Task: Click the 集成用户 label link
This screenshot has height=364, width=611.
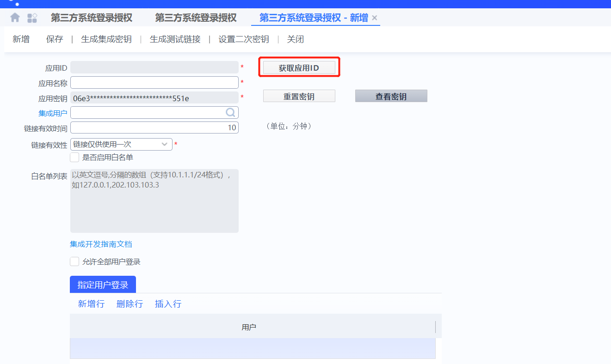Action: click(53, 113)
